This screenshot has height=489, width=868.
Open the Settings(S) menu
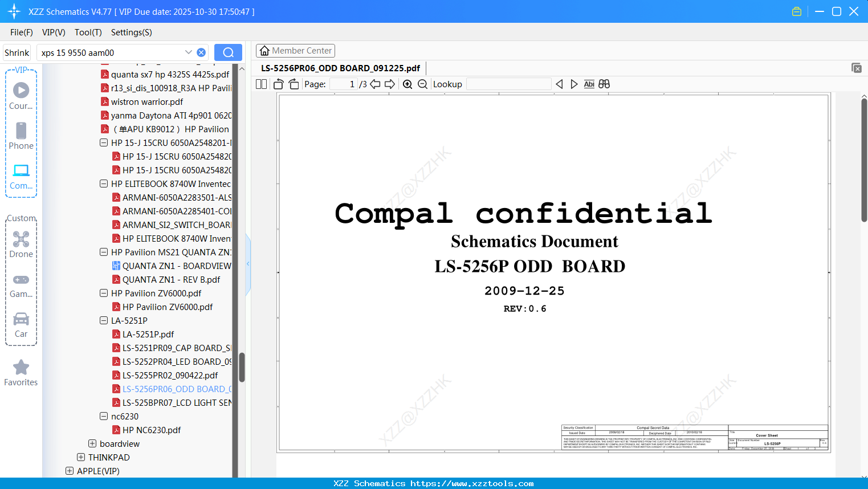tap(132, 32)
